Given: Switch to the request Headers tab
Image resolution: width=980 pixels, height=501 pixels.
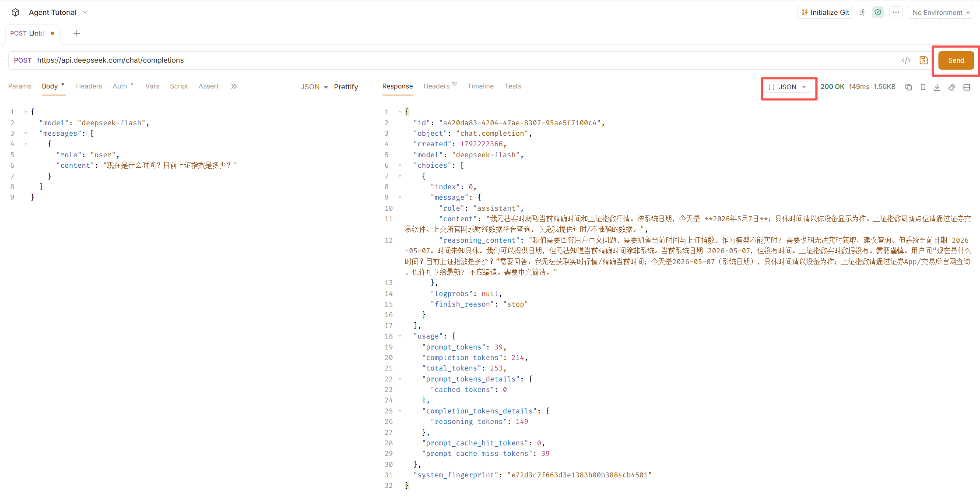Looking at the screenshot, I should [89, 86].
